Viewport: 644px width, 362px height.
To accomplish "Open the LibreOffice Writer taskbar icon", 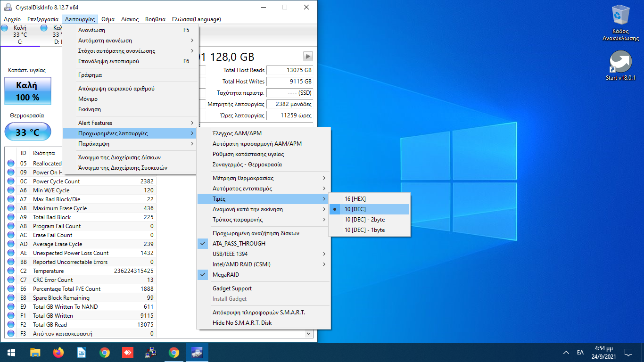I will (82, 353).
